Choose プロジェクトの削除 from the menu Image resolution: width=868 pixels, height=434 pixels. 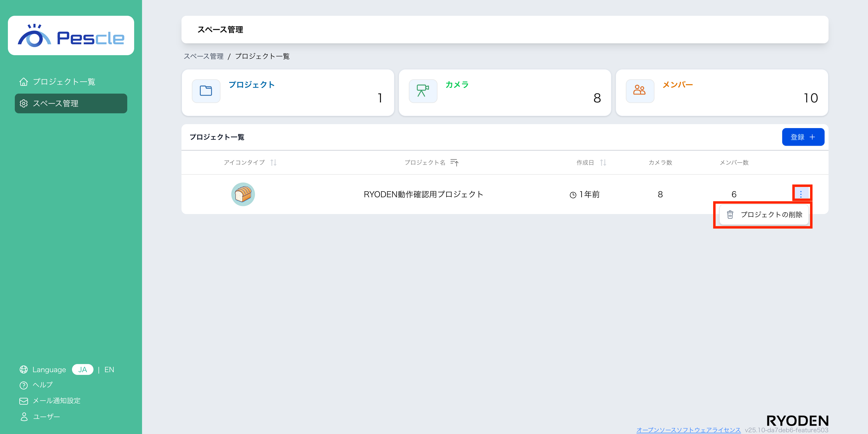point(764,215)
